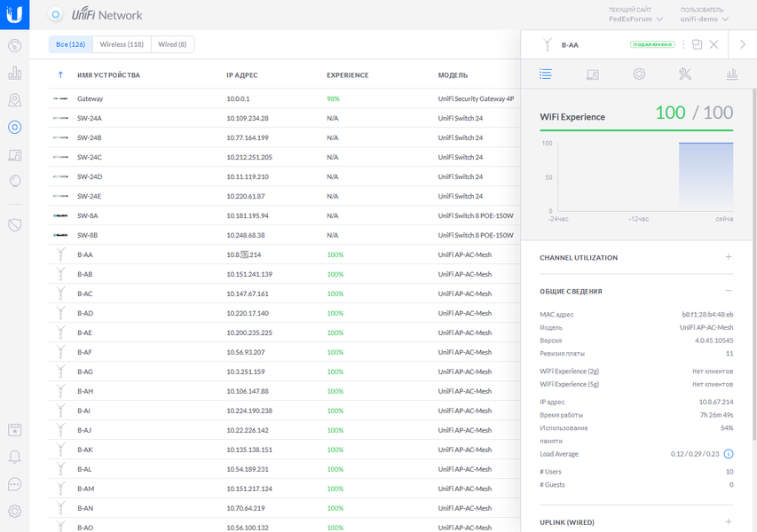Click the B-AB access point icon

60,274
